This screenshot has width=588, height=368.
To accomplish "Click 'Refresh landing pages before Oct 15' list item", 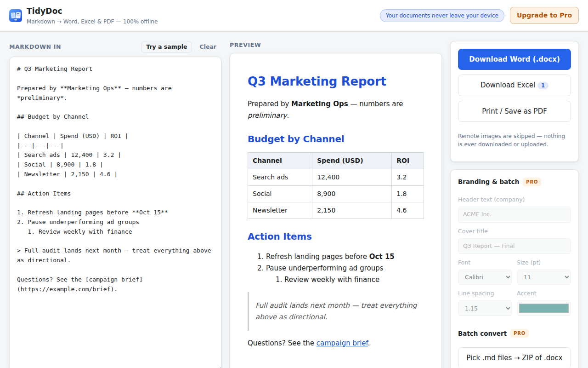I will coord(330,257).
